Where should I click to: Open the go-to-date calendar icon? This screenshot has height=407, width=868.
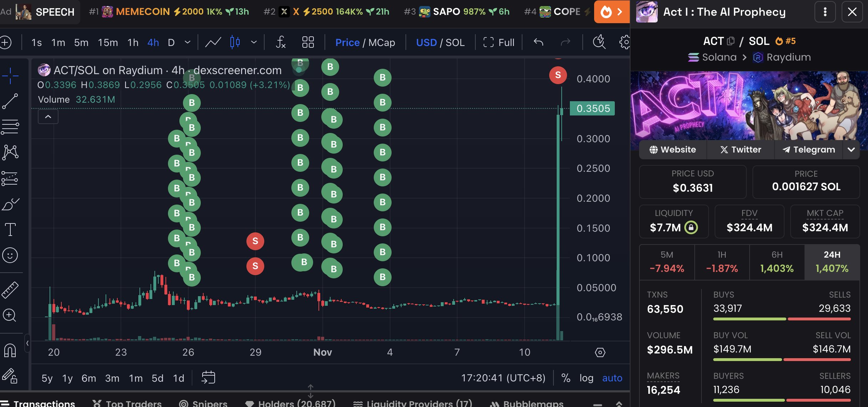[x=208, y=377]
